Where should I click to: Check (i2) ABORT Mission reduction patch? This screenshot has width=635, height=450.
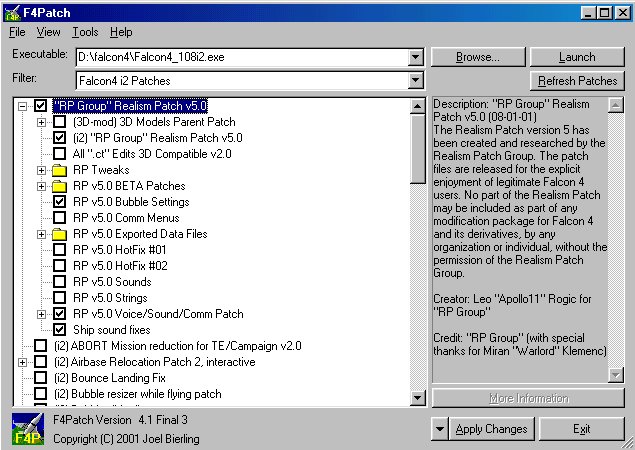click(x=40, y=346)
